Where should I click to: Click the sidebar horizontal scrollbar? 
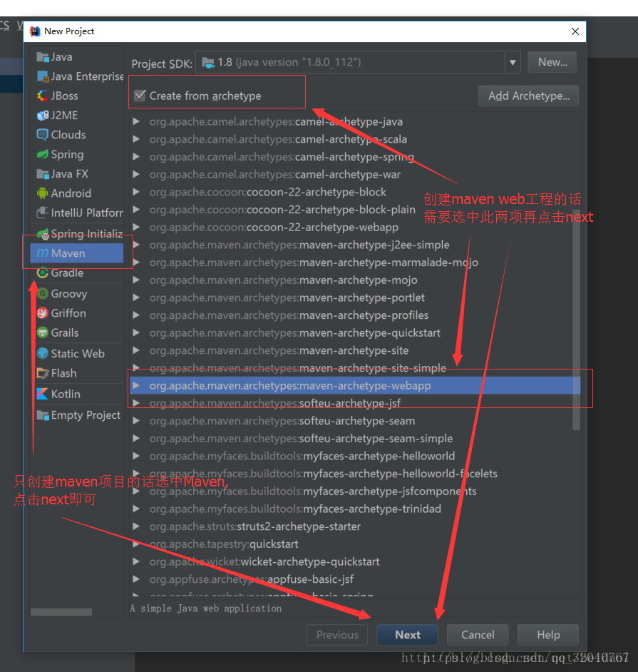(x=61, y=612)
